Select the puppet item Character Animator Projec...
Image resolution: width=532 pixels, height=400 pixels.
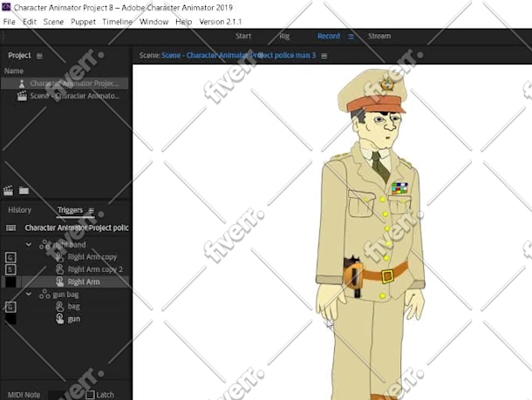pyautogui.click(x=65, y=84)
